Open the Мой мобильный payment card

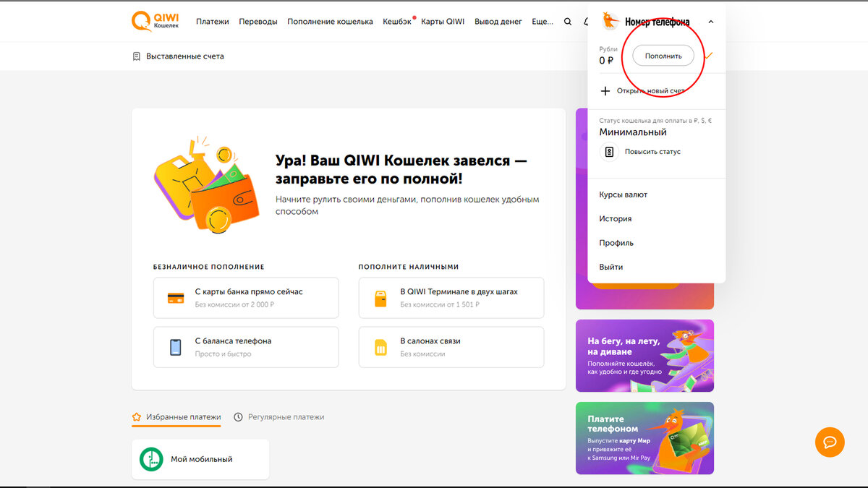(200, 459)
